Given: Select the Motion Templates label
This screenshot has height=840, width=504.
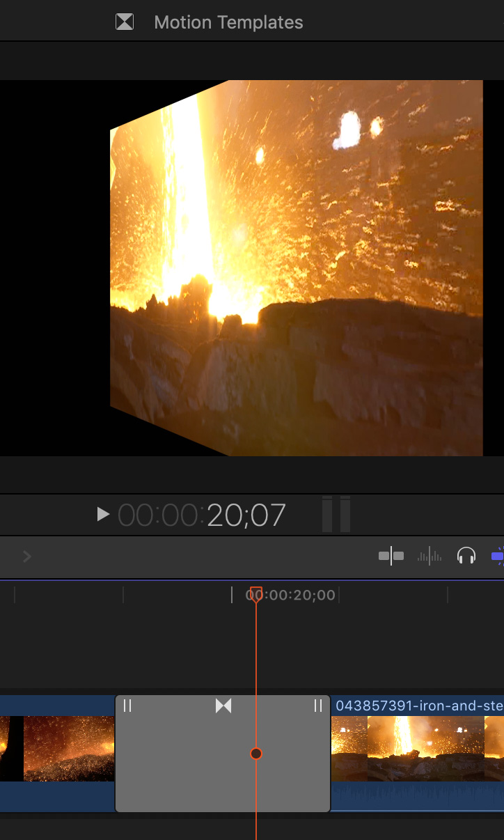Looking at the screenshot, I should 228,22.
